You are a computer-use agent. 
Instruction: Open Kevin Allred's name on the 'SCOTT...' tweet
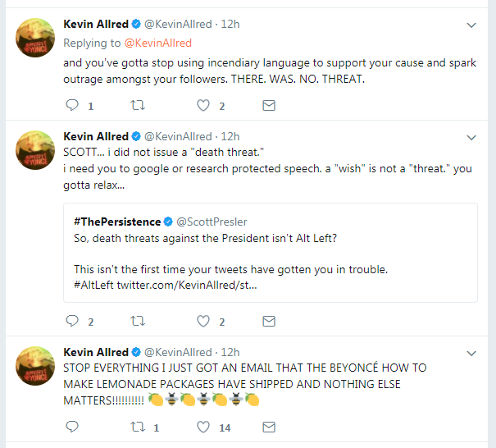96,136
